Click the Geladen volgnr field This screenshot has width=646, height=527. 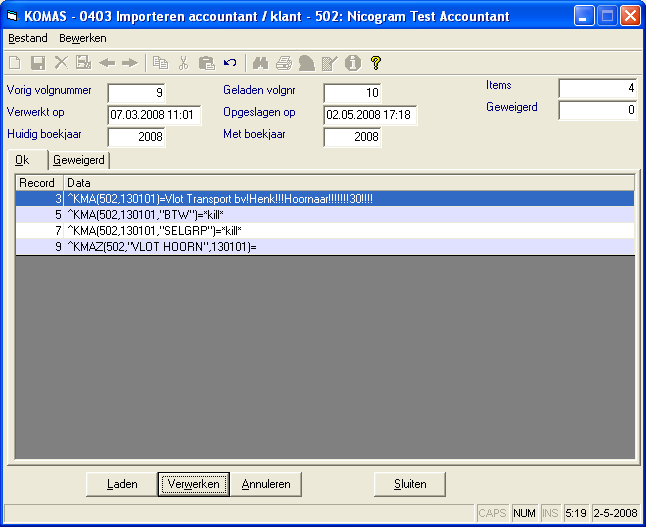[352, 93]
